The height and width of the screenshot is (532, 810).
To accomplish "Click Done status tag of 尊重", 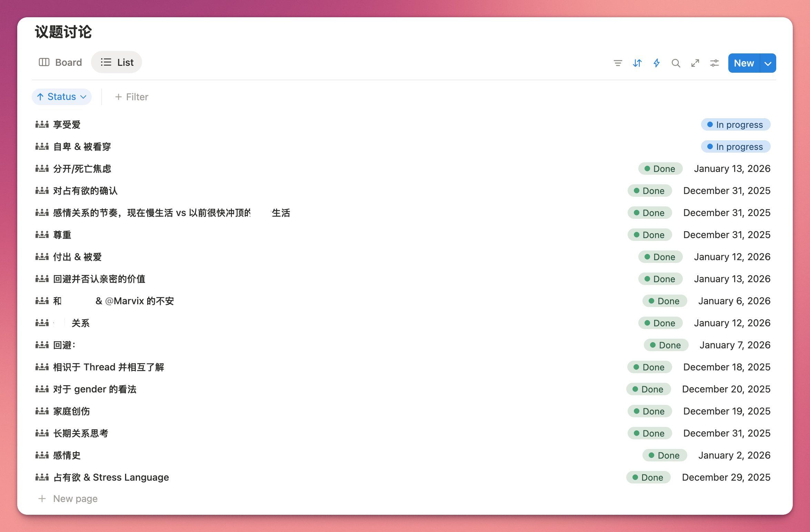I will 649,235.
